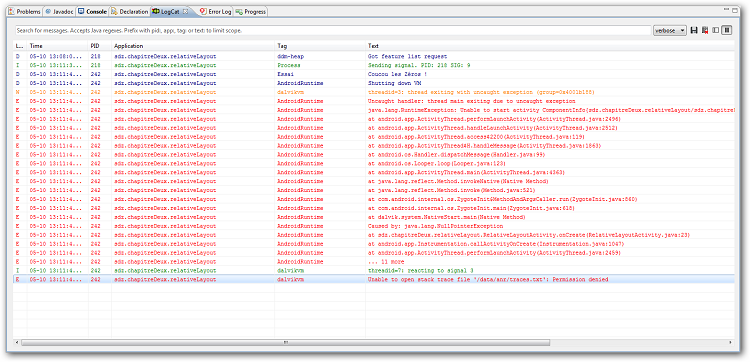The width and height of the screenshot is (750, 362).
Task: Click the LogCat search messages field
Action: [x=332, y=31]
